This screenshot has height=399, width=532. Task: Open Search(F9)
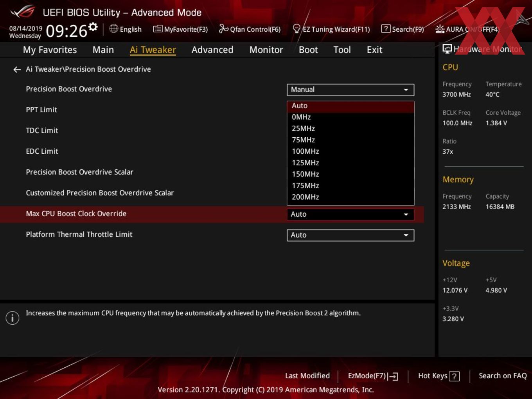tap(403, 29)
